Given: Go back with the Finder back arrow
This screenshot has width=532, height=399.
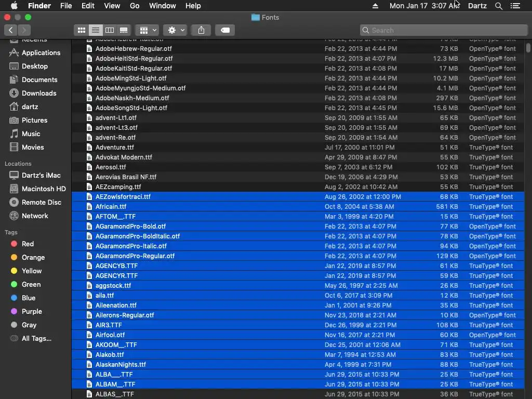Looking at the screenshot, I should 10,30.
